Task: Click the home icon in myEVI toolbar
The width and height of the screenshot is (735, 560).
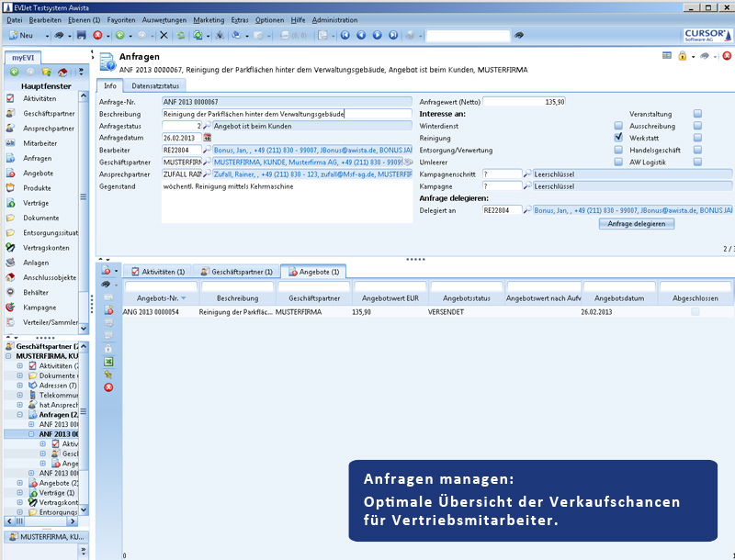Action: (62, 72)
